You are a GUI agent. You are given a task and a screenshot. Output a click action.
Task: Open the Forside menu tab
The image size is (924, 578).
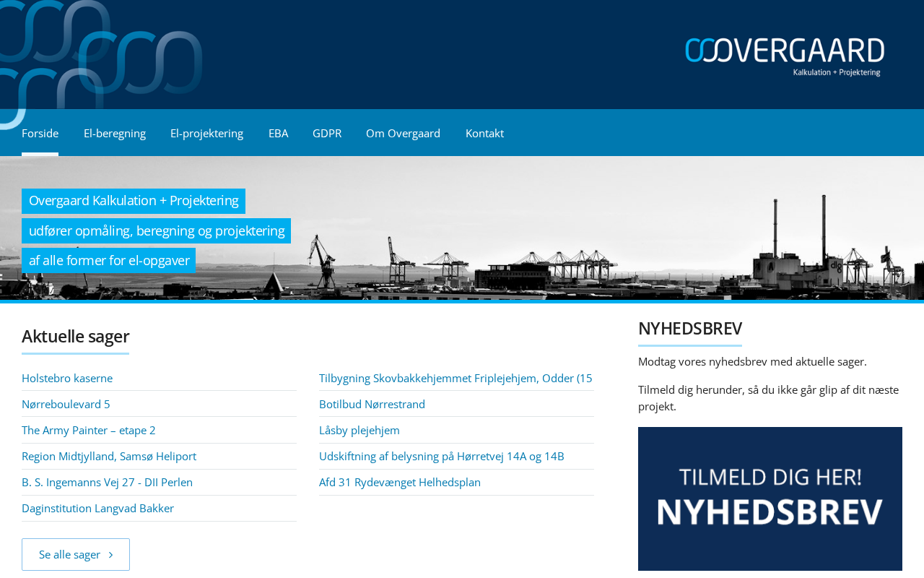(40, 133)
